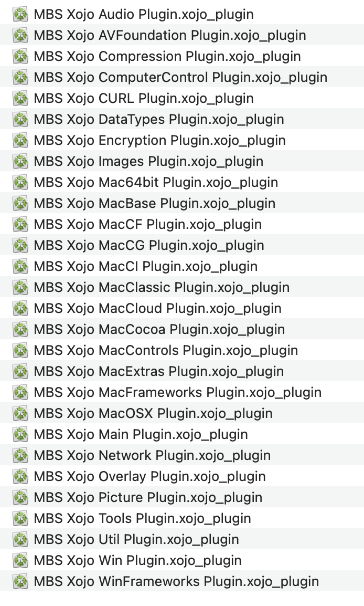Screen dimensions: 364x606
Task: Select the Images Plugin file name
Action: point(148,162)
